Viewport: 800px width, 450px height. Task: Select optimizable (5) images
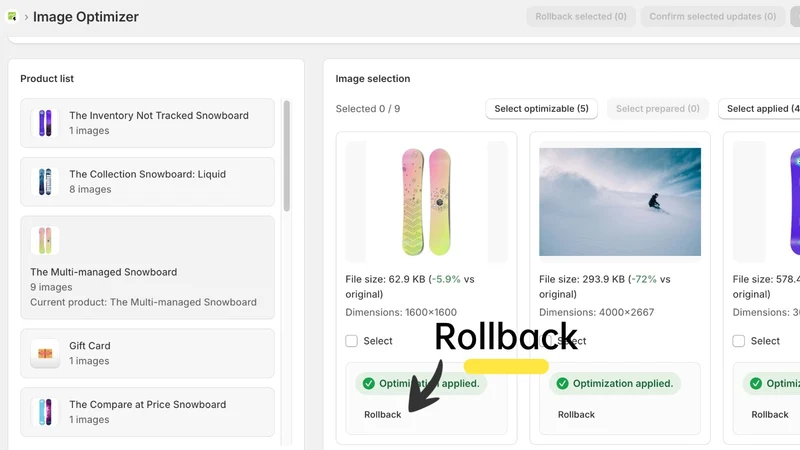[541, 109]
